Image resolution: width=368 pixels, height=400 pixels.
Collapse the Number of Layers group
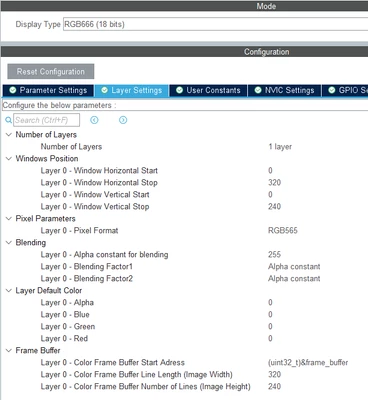9,135
